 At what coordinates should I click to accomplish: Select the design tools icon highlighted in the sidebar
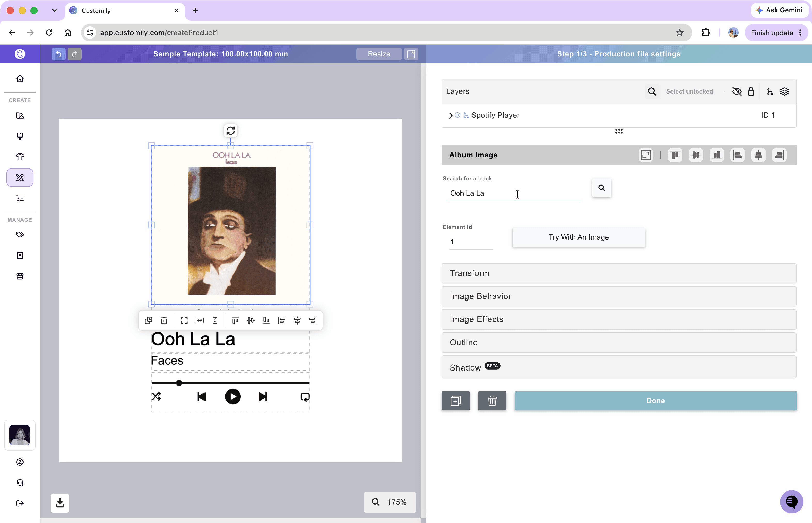pos(20,177)
